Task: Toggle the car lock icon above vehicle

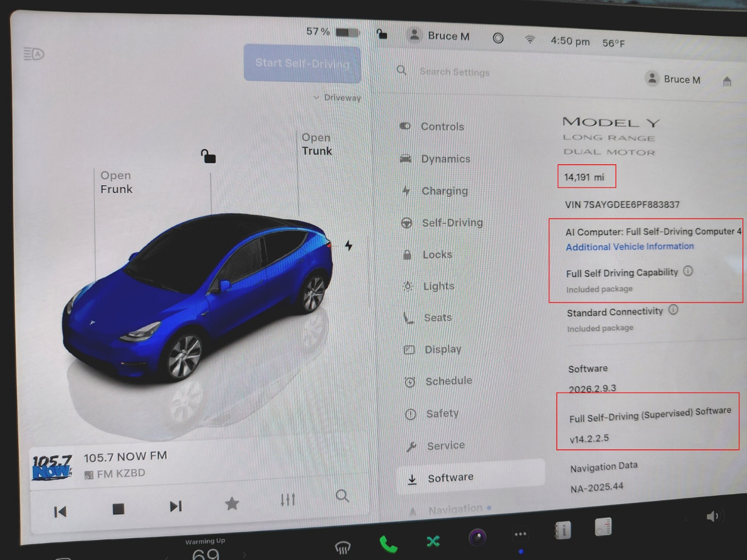Action: (208, 156)
